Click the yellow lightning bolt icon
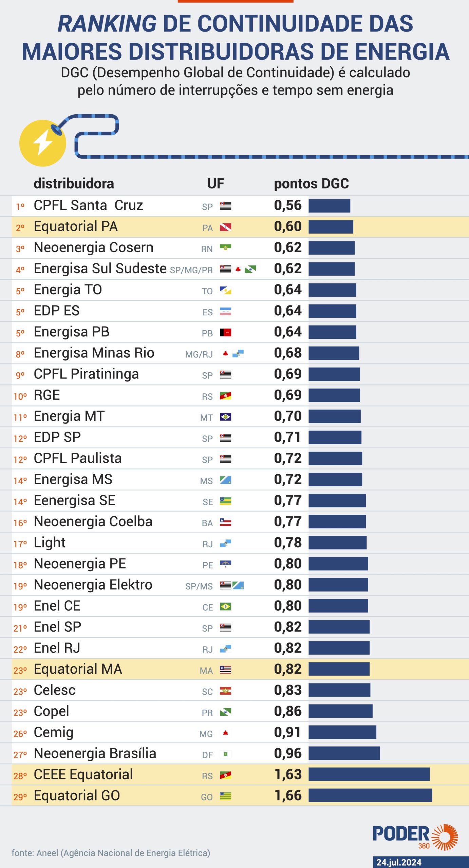 pyautogui.click(x=42, y=143)
